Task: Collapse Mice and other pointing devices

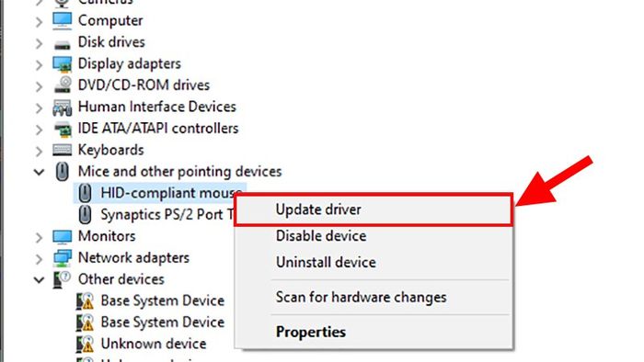Action: point(39,172)
